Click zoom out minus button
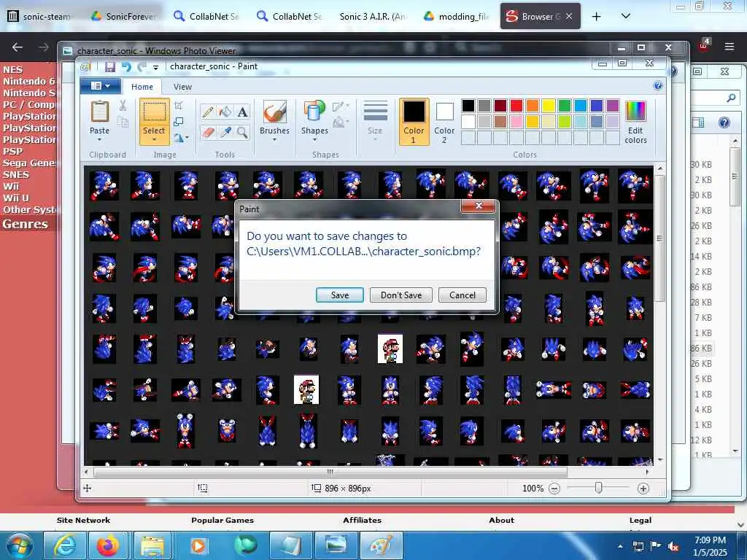Viewport: 747px width, 560px height. click(x=554, y=489)
